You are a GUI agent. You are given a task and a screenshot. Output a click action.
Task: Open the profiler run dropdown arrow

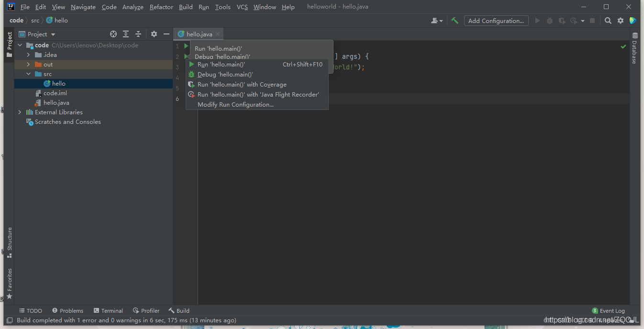[582, 21]
